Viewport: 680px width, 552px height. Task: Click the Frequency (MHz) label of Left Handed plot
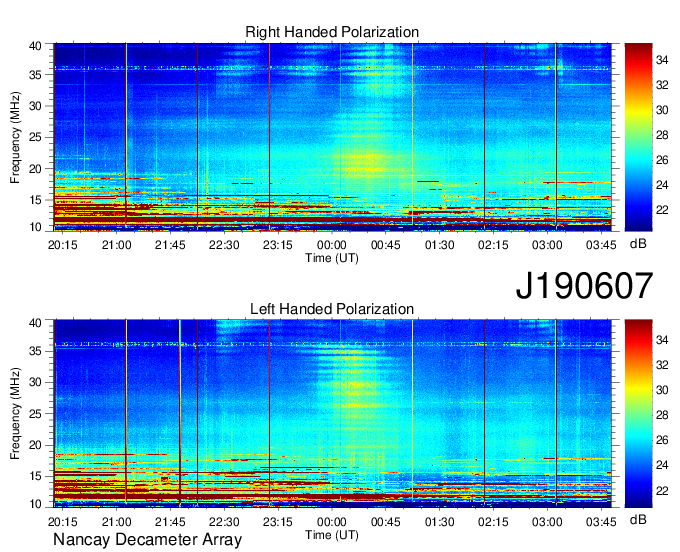(15, 414)
